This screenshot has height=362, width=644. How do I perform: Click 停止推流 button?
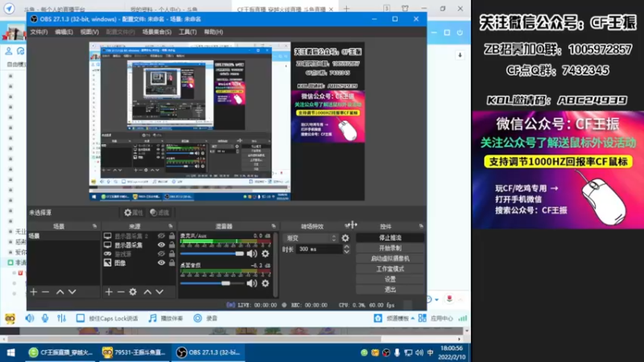[390, 237]
